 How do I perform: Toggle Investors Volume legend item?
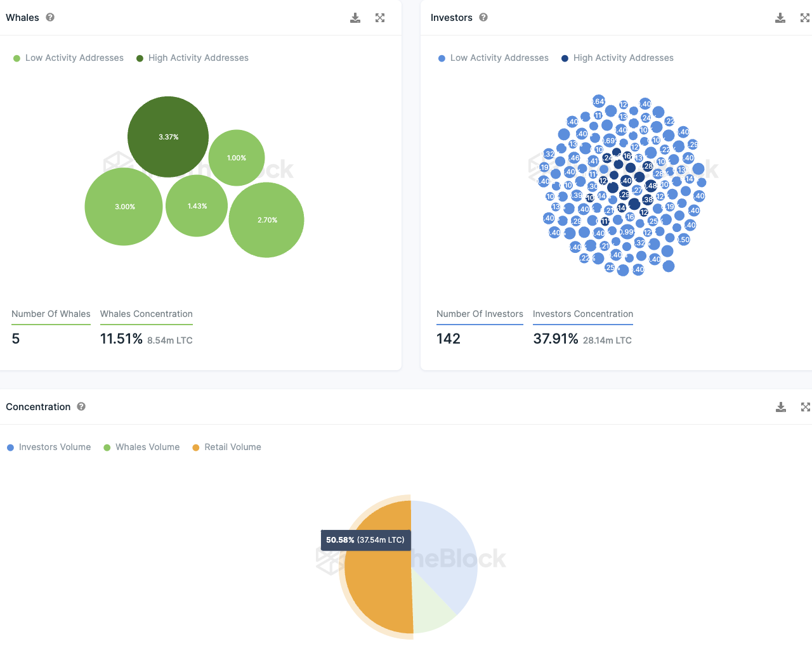[x=49, y=447]
